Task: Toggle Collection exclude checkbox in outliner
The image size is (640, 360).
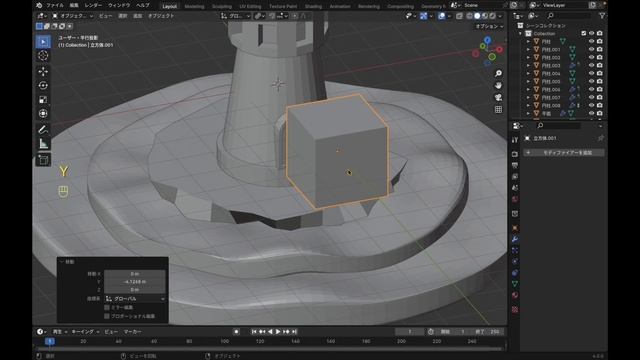Action: (x=583, y=33)
